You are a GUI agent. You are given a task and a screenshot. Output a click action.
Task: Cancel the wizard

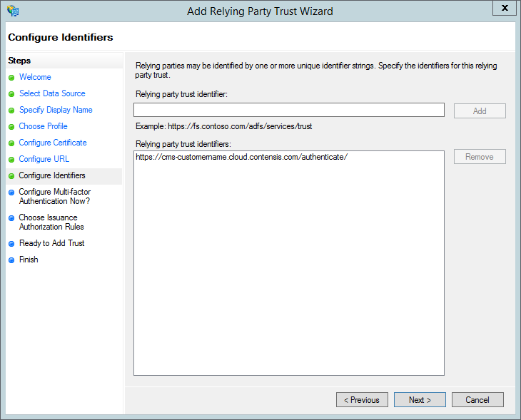[x=477, y=400]
